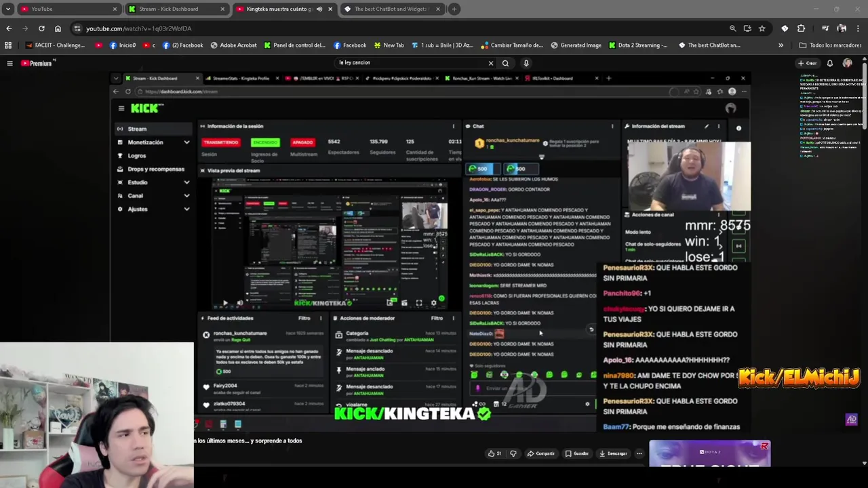Image resolution: width=868 pixels, height=488 pixels.
Task: Open the apps grid in bookmarks bar
Action: point(8,45)
